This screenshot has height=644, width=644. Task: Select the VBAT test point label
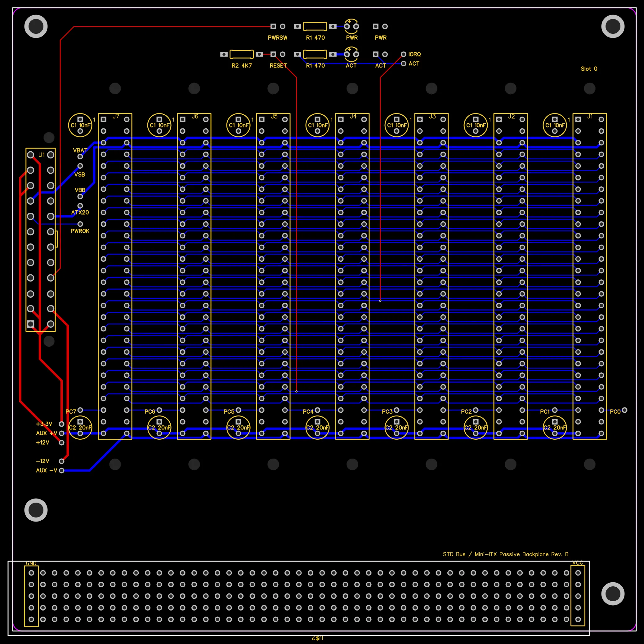coord(80,150)
